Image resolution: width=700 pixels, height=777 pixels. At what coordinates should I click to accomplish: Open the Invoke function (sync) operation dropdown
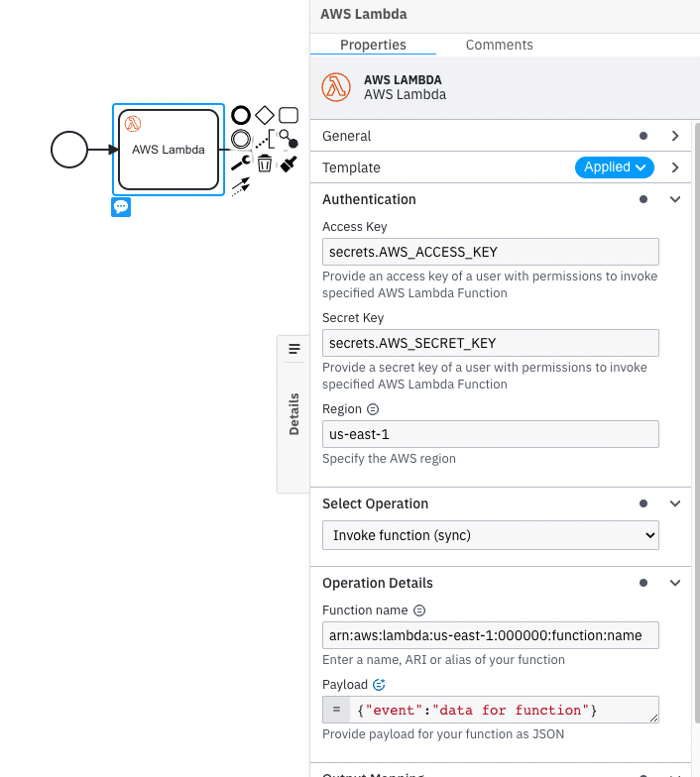491,535
